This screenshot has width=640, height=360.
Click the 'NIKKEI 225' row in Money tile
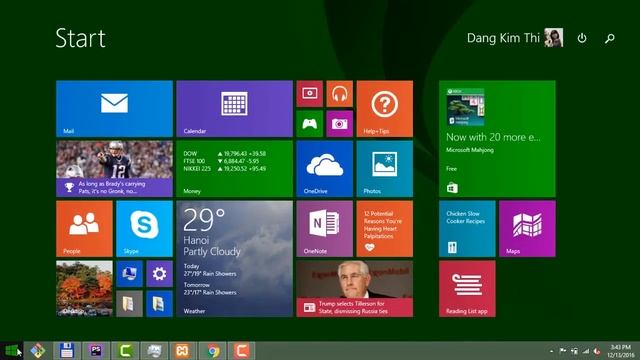click(224, 169)
